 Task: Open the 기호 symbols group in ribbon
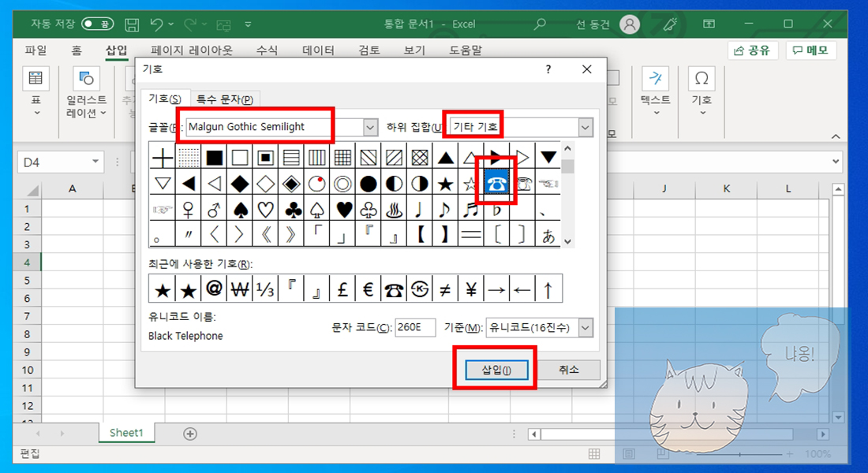[x=702, y=91]
